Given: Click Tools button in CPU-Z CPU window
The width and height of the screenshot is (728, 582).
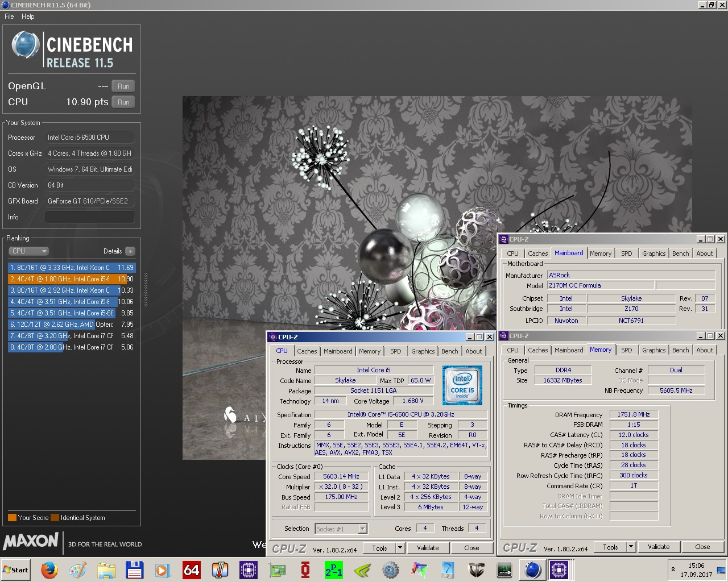Looking at the screenshot, I should [x=379, y=548].
